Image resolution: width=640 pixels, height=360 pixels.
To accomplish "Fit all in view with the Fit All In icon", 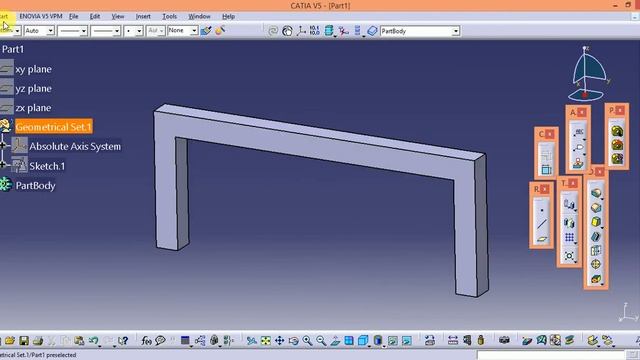I will pos(265,340).
